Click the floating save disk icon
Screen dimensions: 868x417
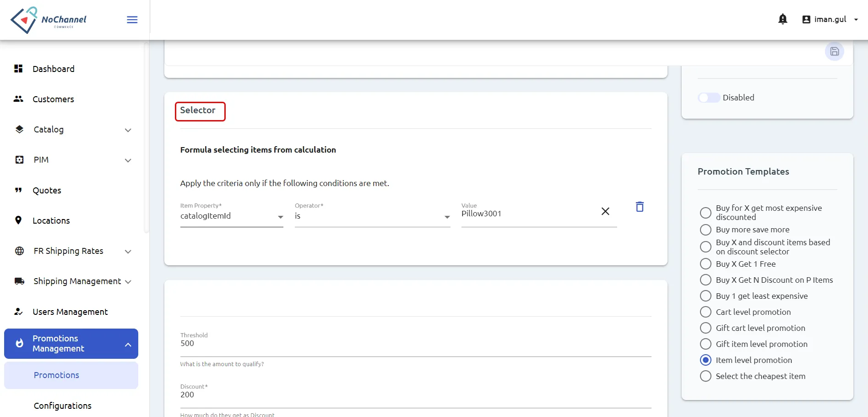tap(835, 51)
